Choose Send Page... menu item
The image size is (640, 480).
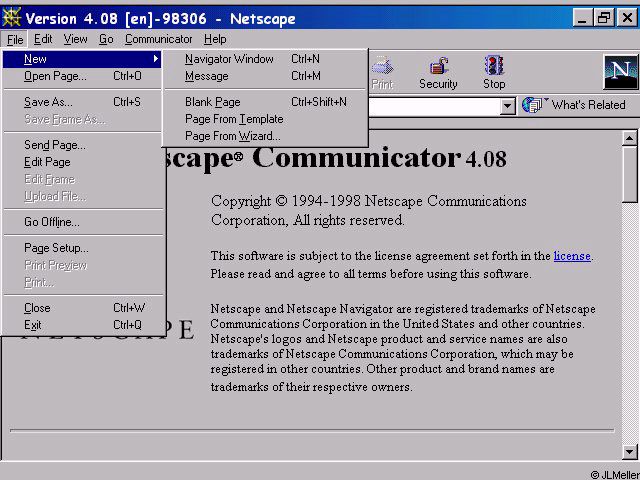click(83, 145)
